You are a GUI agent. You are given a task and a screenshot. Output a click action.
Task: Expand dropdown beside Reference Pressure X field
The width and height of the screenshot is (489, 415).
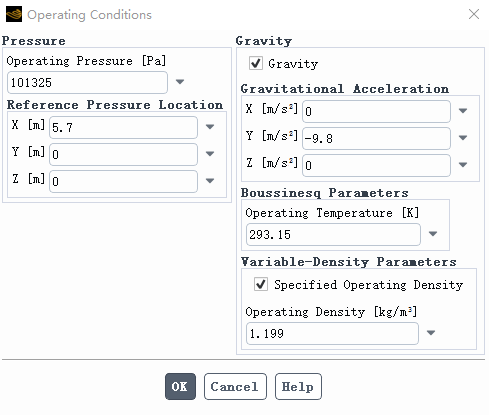point(210,127)
